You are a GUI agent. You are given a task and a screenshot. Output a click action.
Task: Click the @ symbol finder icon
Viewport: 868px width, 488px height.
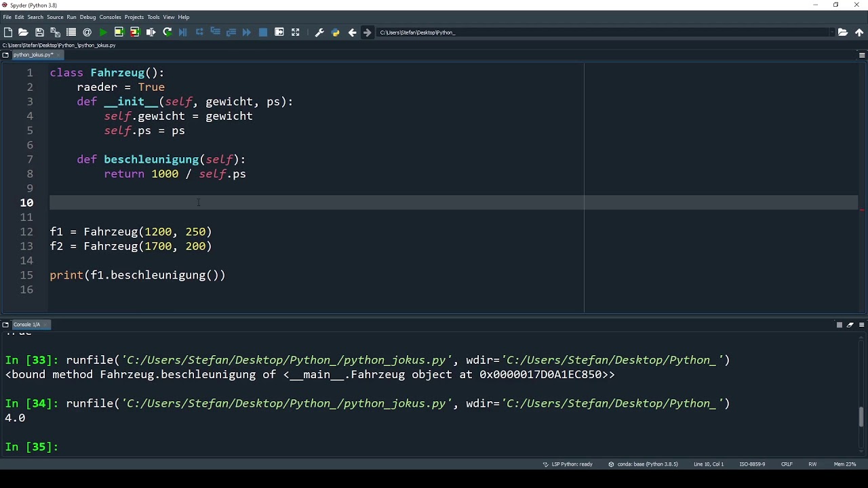click(x=87, y=33)
